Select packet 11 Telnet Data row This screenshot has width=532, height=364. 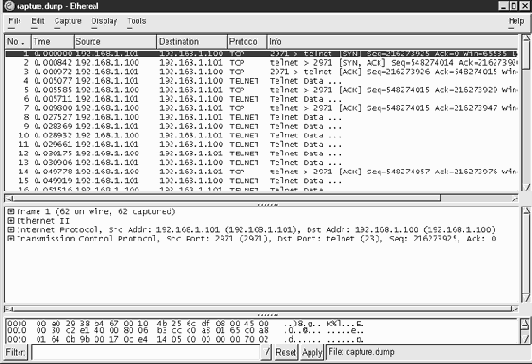point(262,144)
